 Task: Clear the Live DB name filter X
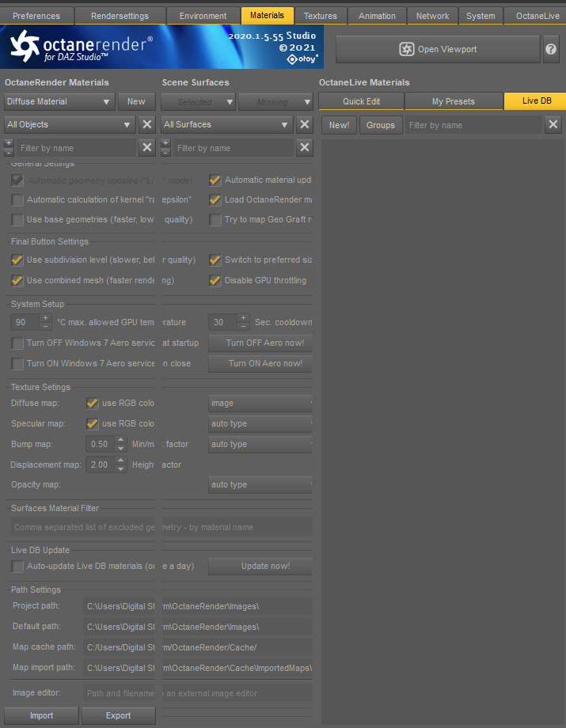[553, 125]
